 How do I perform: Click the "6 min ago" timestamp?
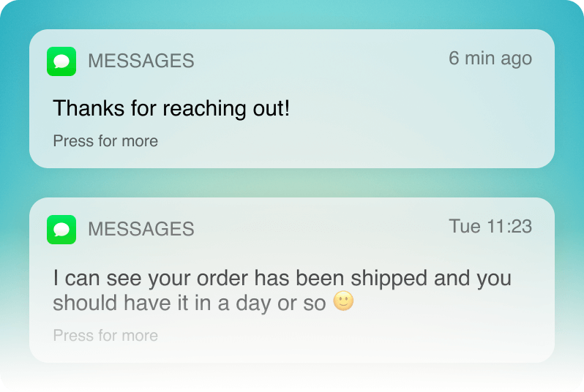point(490,59)
